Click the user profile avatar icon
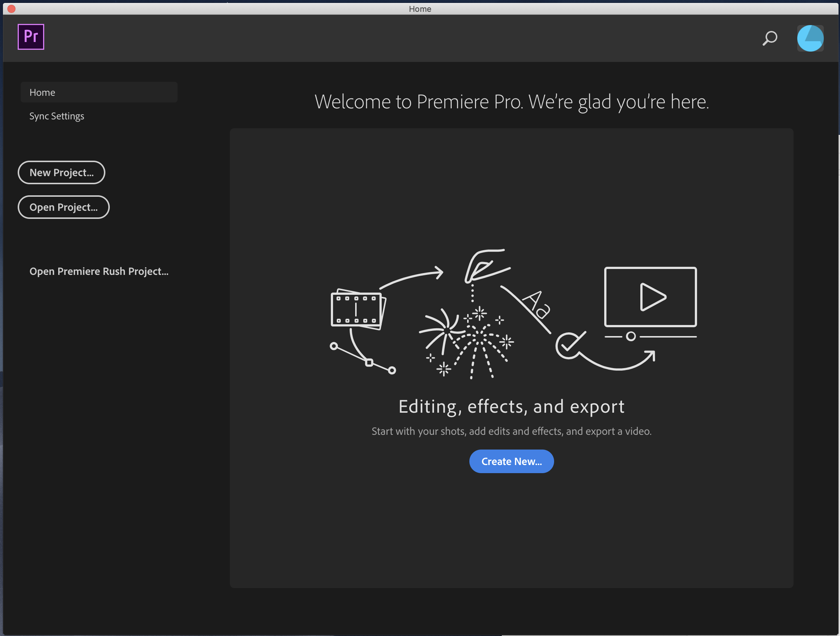 pos(811,39)
